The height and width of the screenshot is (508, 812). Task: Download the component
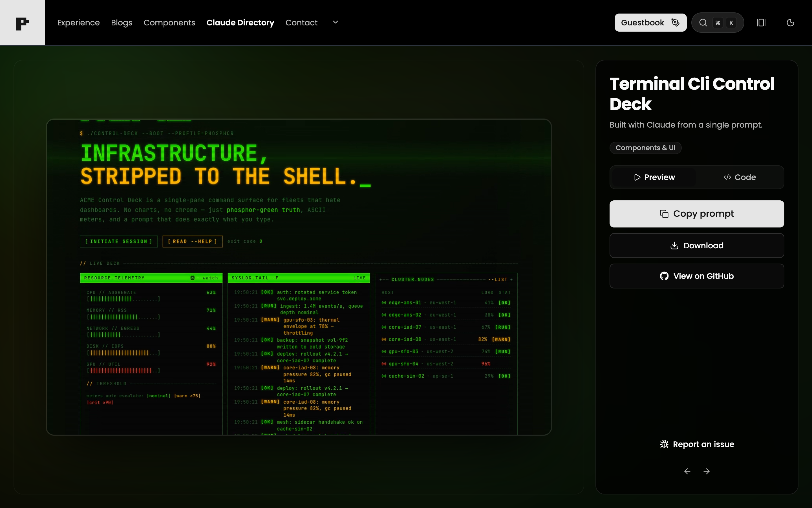[697, 246]
